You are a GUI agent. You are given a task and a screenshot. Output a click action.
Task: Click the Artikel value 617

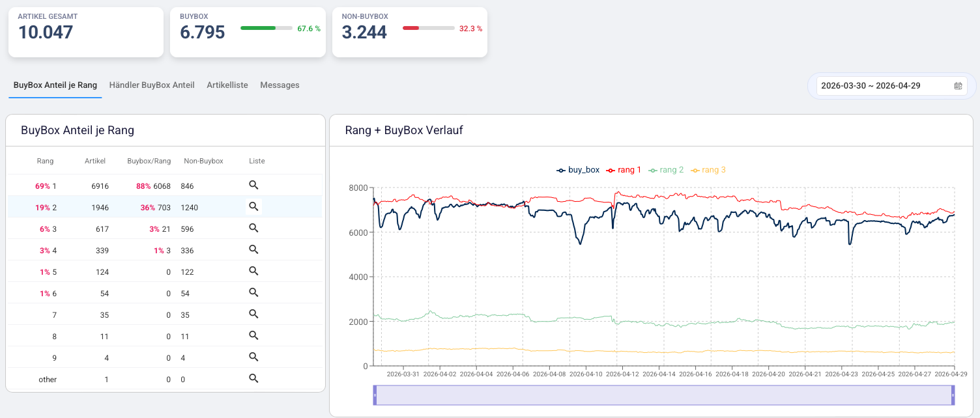[102, 229]
